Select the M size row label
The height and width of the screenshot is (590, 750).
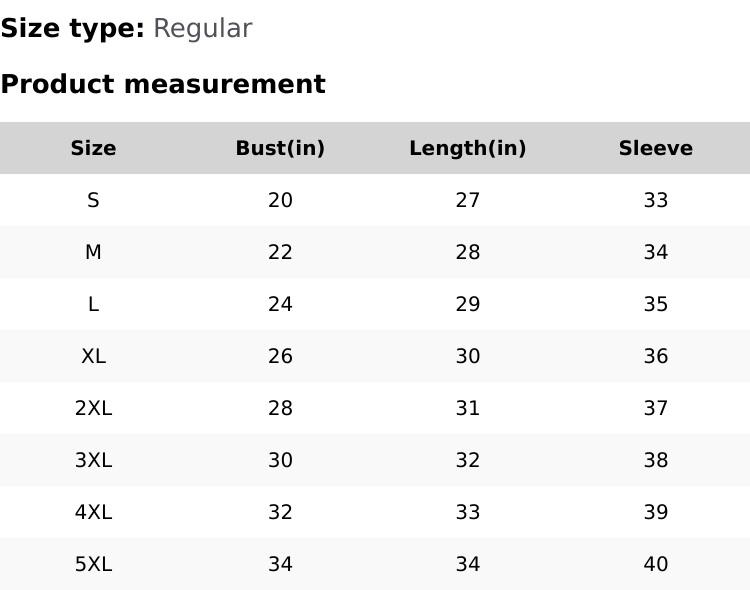point(93,252)
